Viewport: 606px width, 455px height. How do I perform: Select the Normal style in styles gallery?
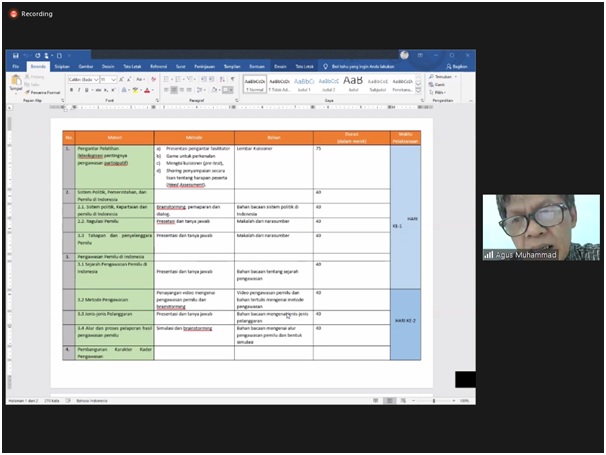(253, 82)
